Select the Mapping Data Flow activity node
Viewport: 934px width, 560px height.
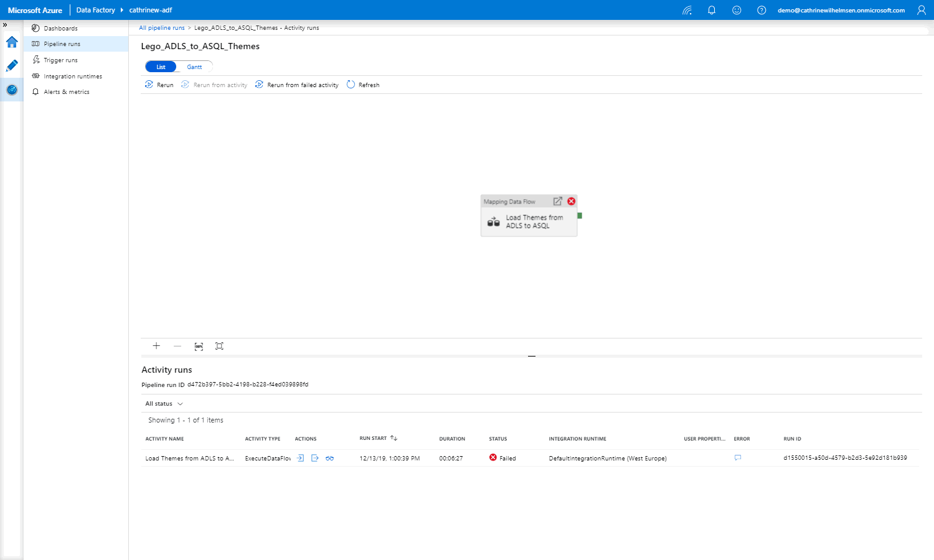coord(529,221)
